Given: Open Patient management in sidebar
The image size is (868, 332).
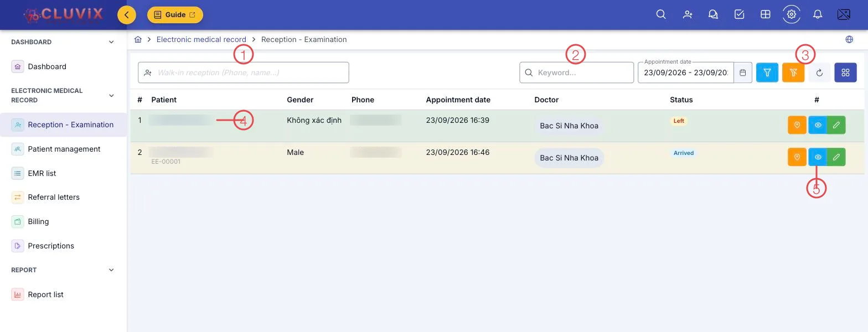Looking at the screenshot, I should [64, 149].
